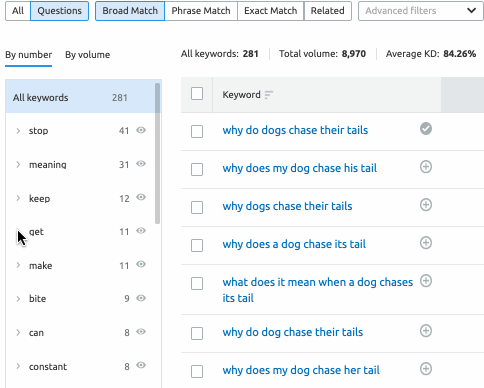
Task: Add 'why does a dog chase its tail' plus icon
Action: pyautogui.click(x=426, y=243)
